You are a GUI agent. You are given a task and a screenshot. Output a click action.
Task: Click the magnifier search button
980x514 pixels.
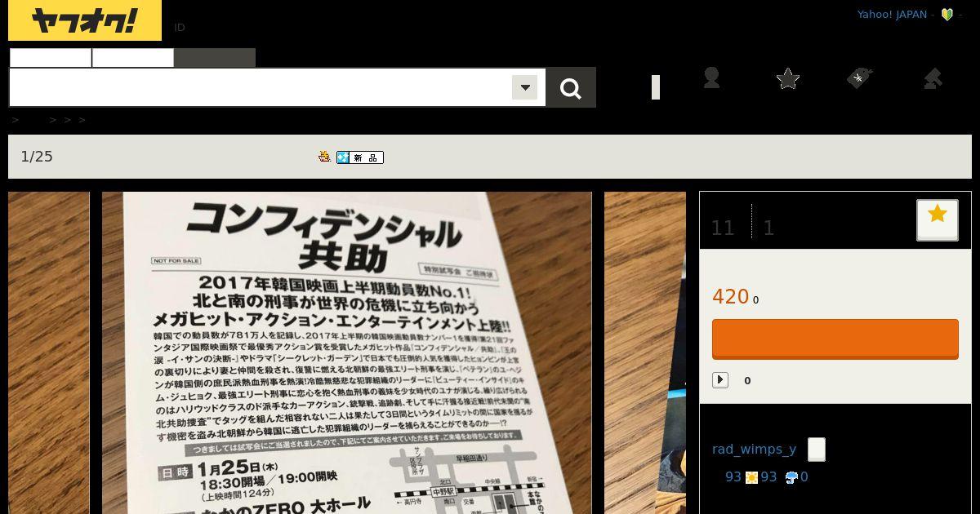tap(571, 87)
